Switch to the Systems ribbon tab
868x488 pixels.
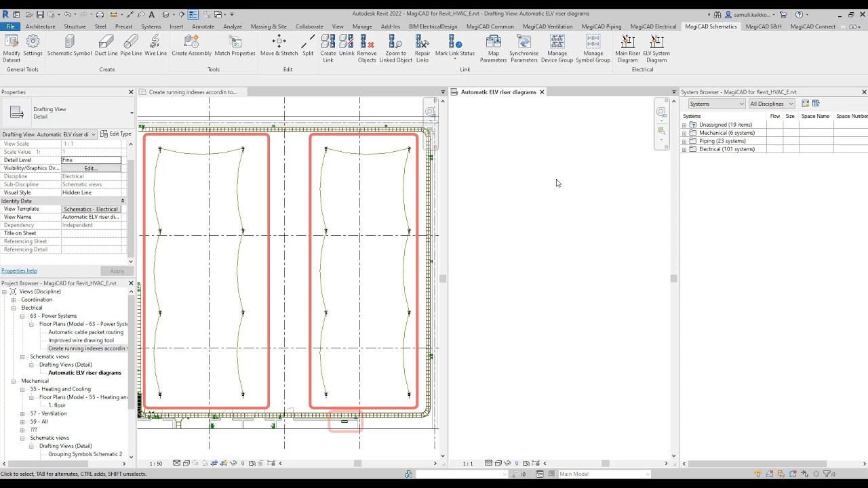pos(151,26)
